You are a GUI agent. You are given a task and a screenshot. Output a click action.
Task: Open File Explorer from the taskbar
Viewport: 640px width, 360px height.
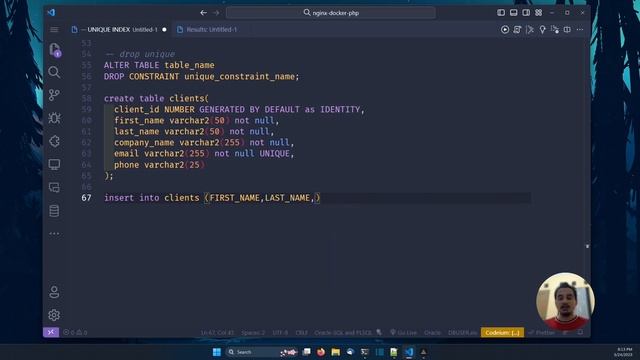tap(336, 352)
